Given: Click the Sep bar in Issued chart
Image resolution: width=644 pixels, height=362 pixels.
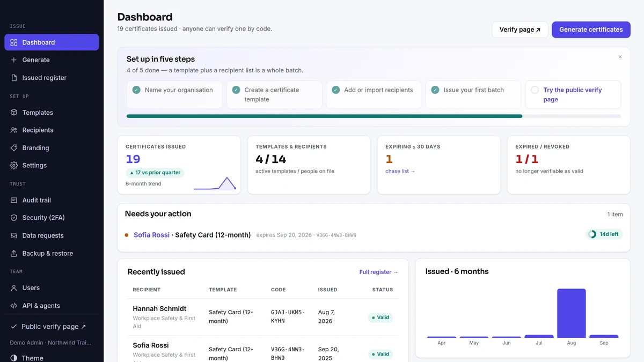Looking at the screenshot, I should [x=604, y=336].
